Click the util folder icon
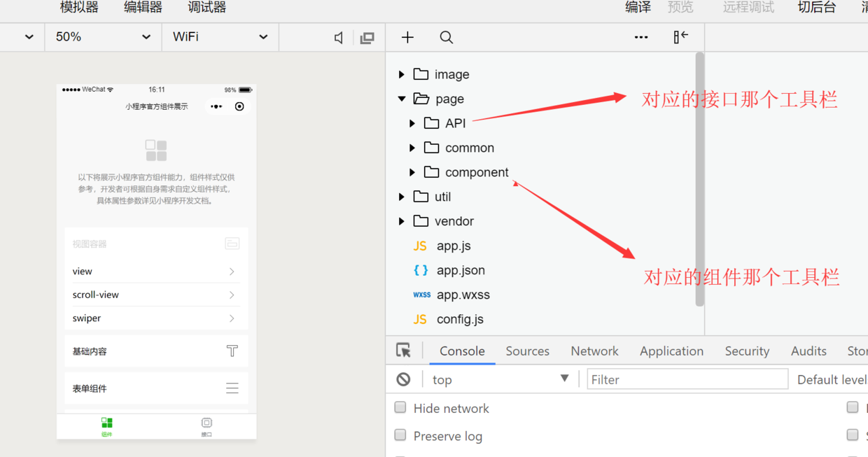 click(x=421, y=197)
